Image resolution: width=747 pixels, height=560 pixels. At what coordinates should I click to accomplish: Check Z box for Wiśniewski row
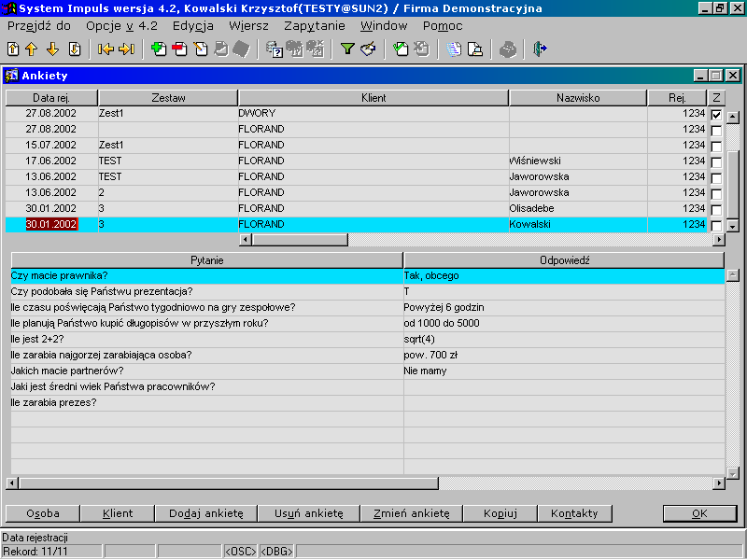[x=716, y=162]
